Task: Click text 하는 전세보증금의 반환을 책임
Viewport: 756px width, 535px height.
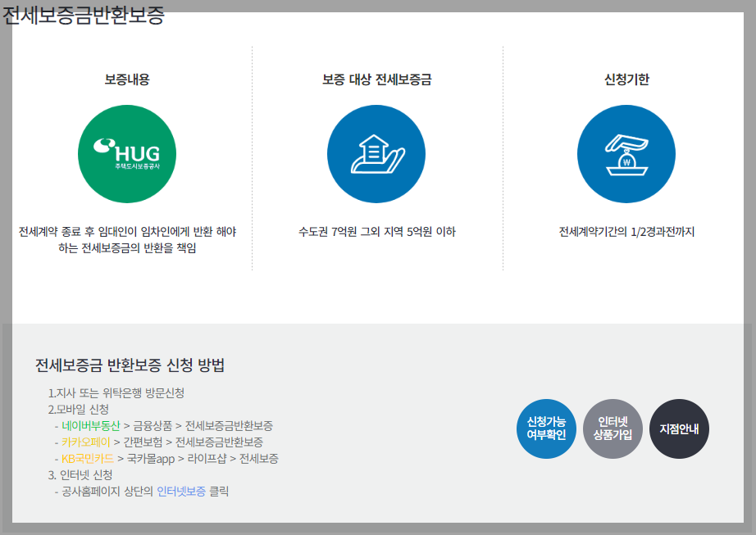Action: pyautogui.click(x=127, y=248)
